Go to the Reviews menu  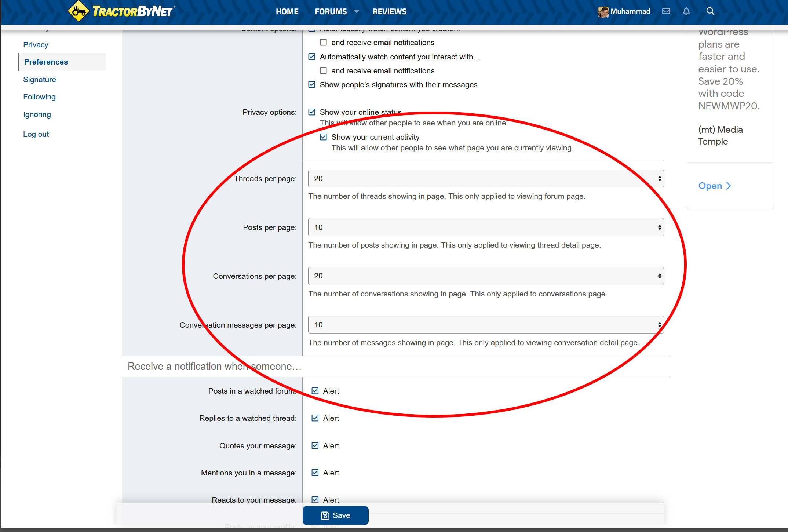point(389,11)
